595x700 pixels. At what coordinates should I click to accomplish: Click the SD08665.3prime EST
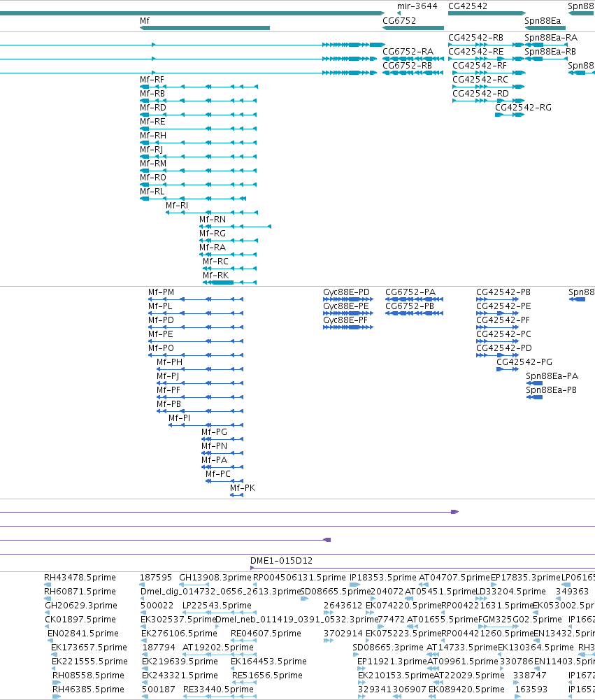coord(356,655)
